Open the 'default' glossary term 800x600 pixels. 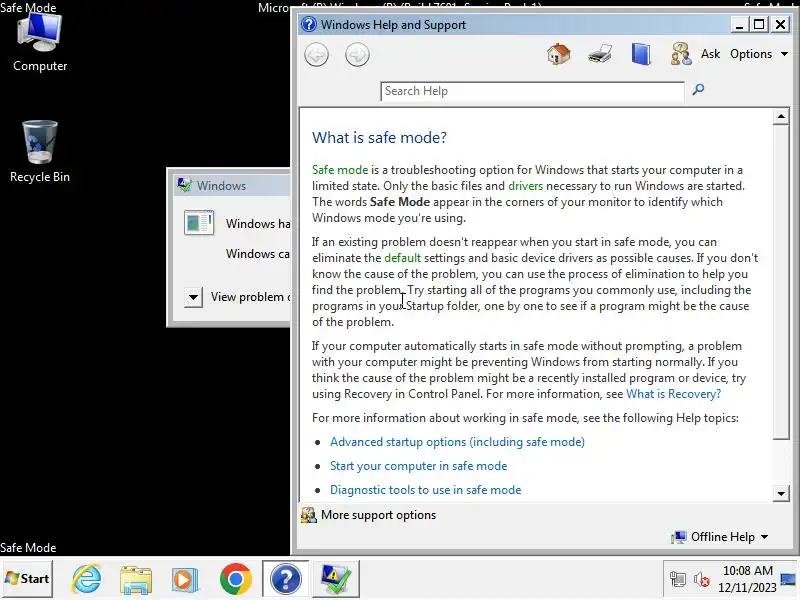point(403,258)
